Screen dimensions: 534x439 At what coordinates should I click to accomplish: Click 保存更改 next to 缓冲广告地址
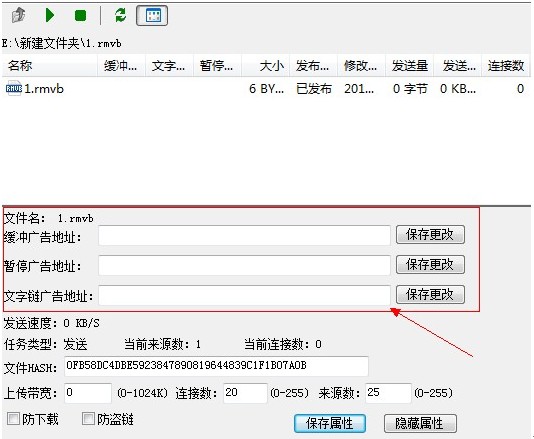pos(430,235)
